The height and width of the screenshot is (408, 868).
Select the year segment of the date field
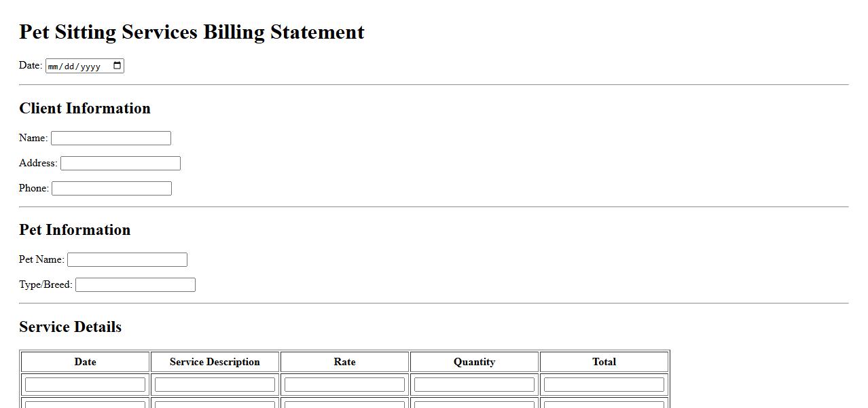90,67
